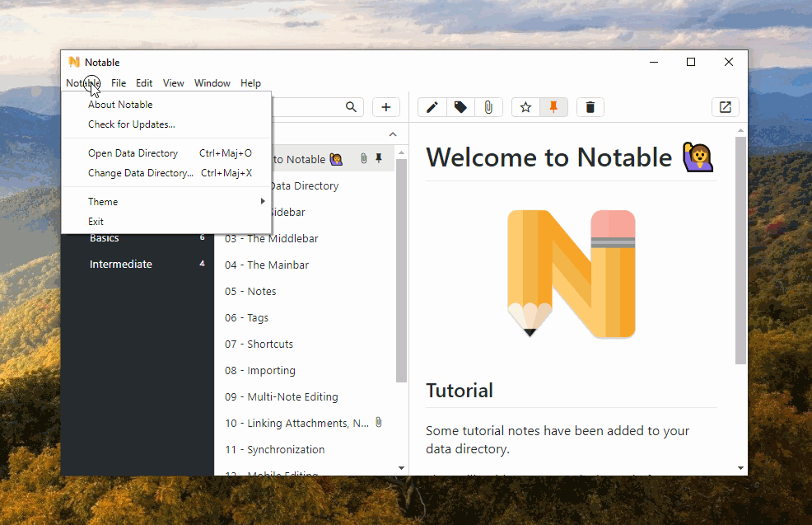Image resolution: width=812 pixels, height=525 pixels.
Task: Click the note content scrollbar thumb
Action: (x=740, y=251)
